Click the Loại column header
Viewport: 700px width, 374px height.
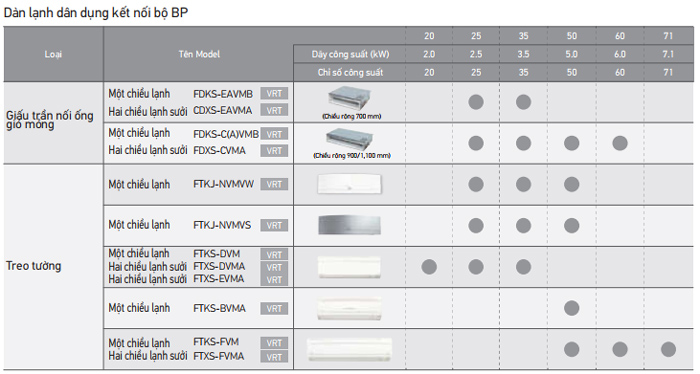coord(53,54)
